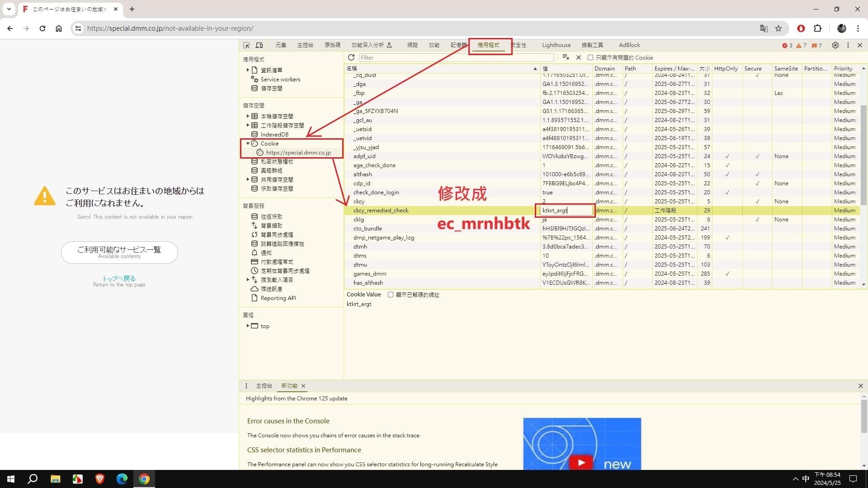Close the DevTools panel
The width and height of the screenshot is (868, 488).
860,45
